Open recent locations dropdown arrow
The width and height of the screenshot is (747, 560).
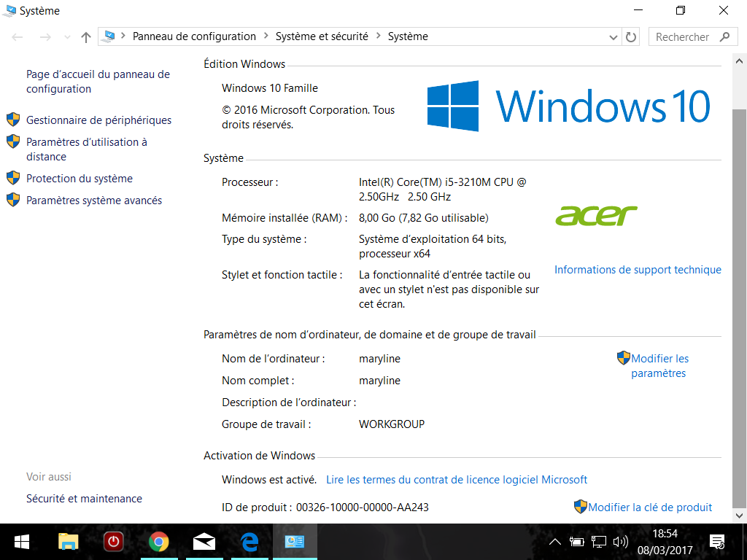[67, 37]
